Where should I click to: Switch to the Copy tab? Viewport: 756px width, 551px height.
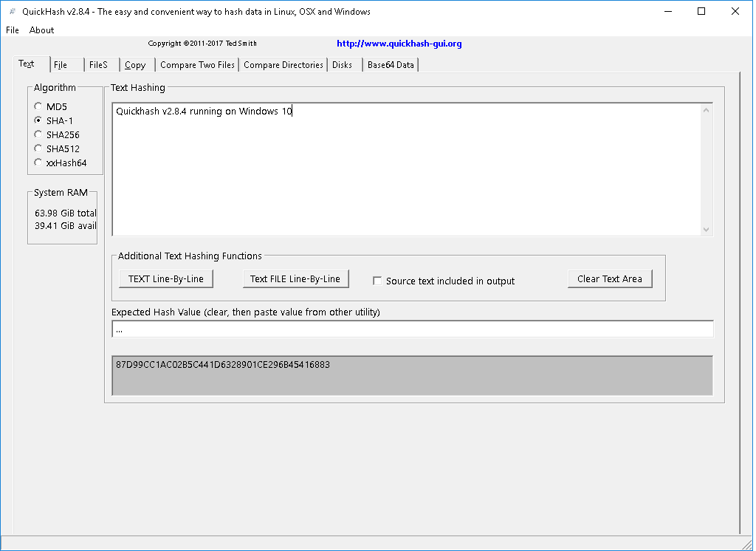134,64
